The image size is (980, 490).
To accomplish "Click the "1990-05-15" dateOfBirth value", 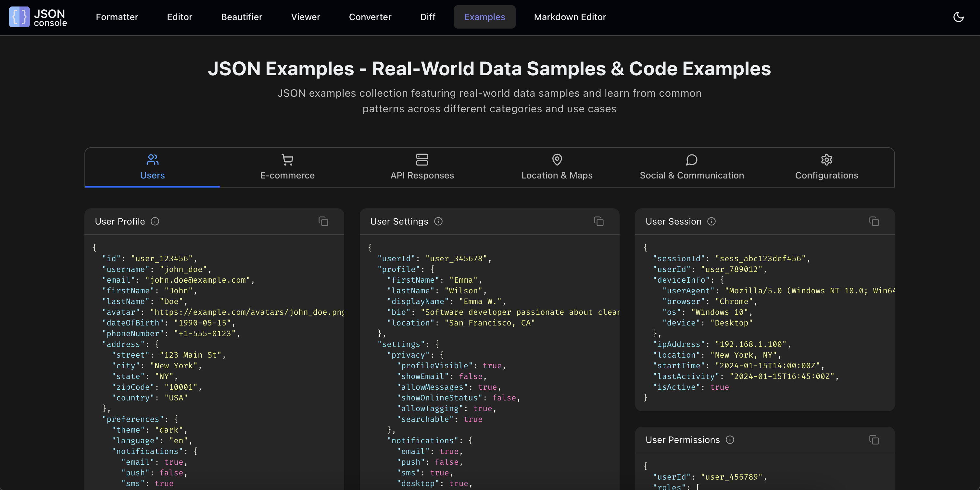I will click(203, 323).
